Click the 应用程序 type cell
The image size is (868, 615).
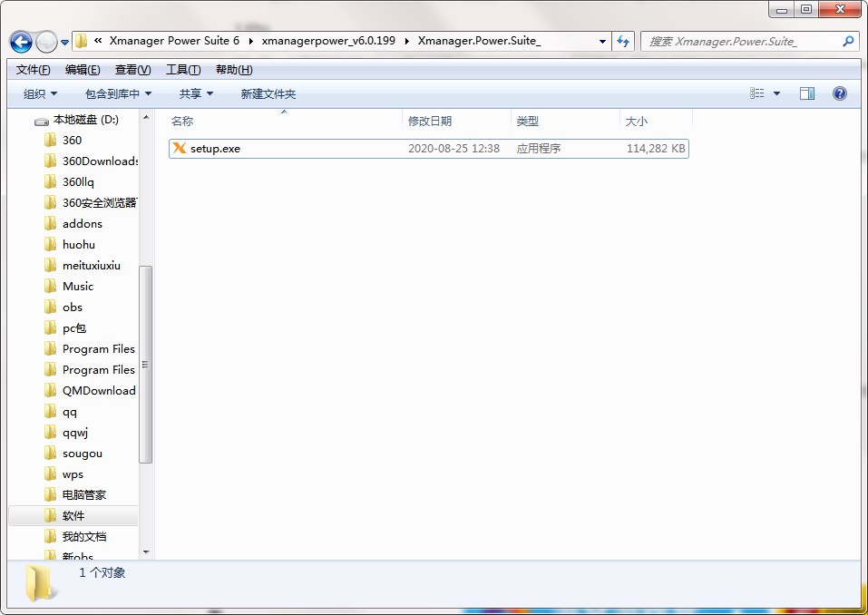(539, 149)
